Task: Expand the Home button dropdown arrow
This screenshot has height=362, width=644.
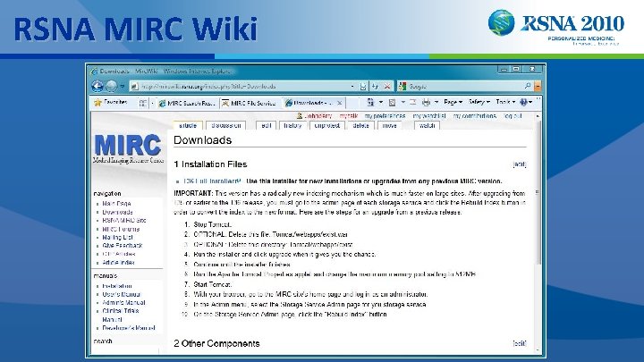Action: (x=381, y=102)
